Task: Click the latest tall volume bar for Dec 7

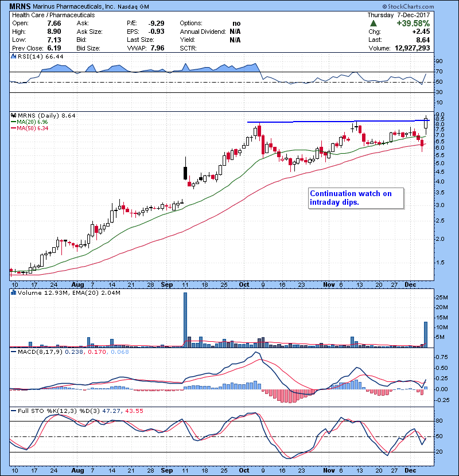Action: click(x=426, y=334)
